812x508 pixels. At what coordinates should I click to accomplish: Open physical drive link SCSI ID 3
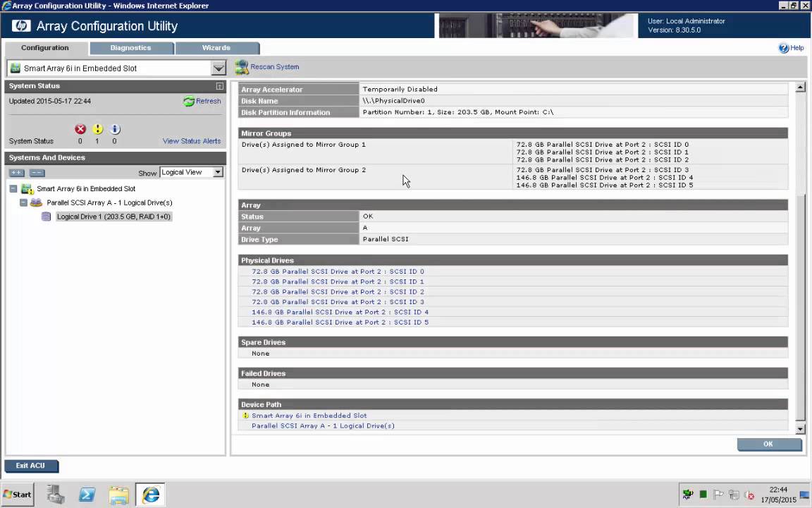[x=338, y=302]
